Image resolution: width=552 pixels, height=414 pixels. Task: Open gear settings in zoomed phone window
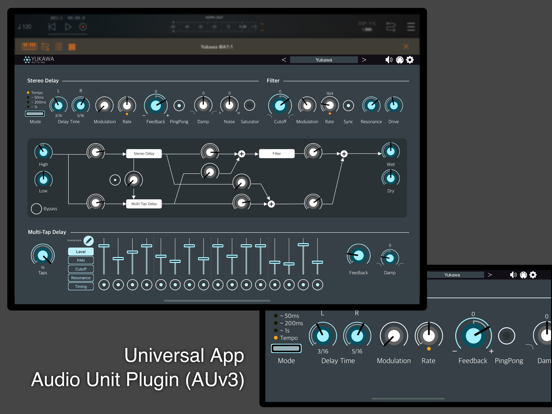coord(533,275)
